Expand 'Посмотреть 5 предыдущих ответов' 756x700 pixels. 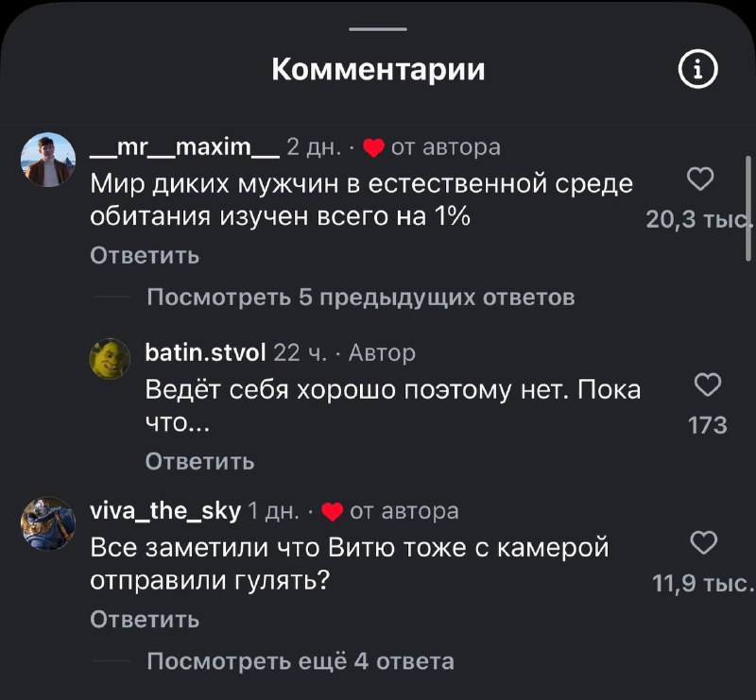362,297
